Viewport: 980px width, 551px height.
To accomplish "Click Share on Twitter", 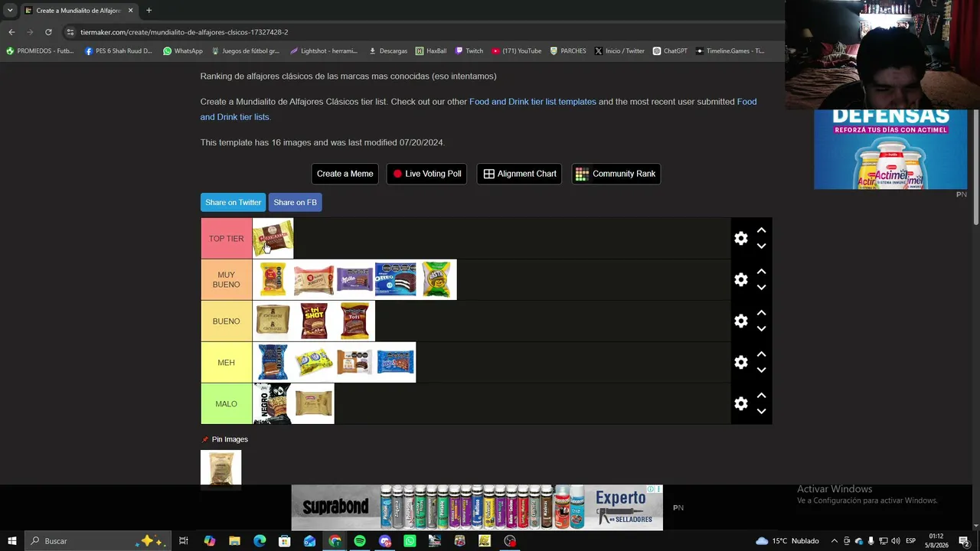I will (x=233, y=202).
